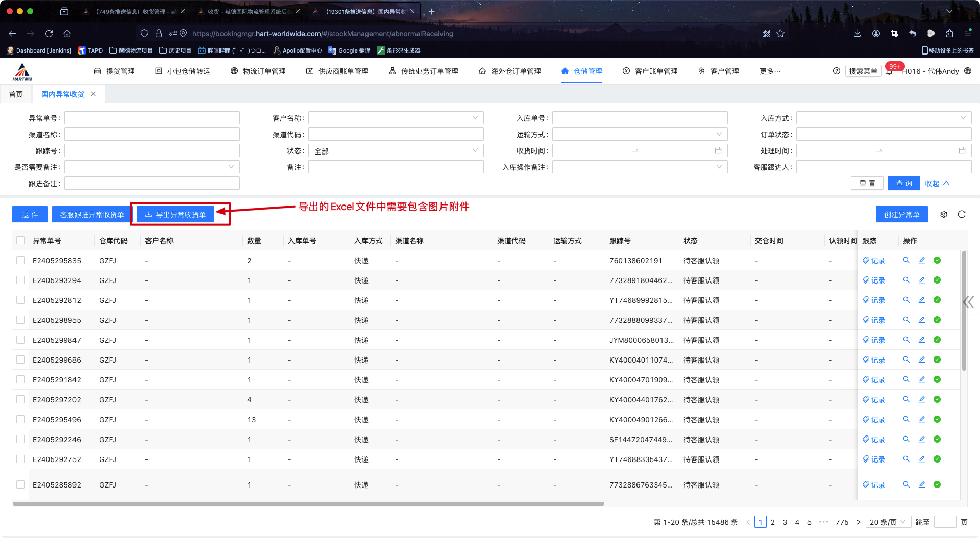Open the 20 条/页 page size dropdown
The width and height of the screenshot is (980, 538).
coord(888,522)
